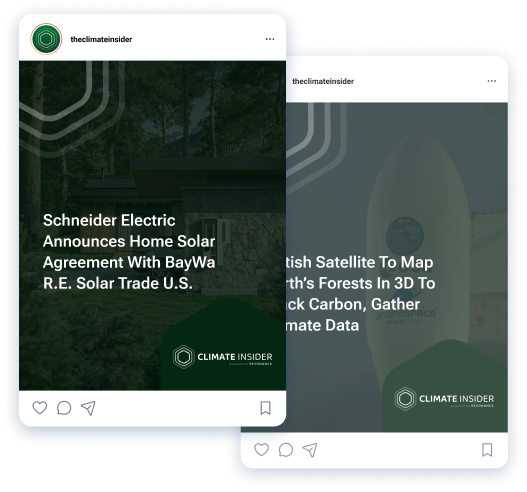Open the three-dot options on the back post

point(492,81)
